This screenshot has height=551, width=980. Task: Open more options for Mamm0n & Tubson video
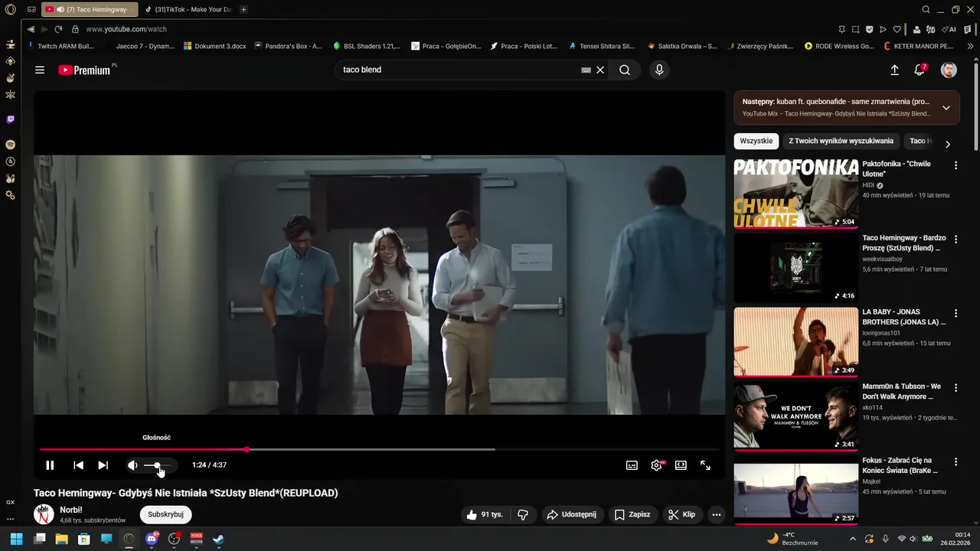click(x=955, y=388)
